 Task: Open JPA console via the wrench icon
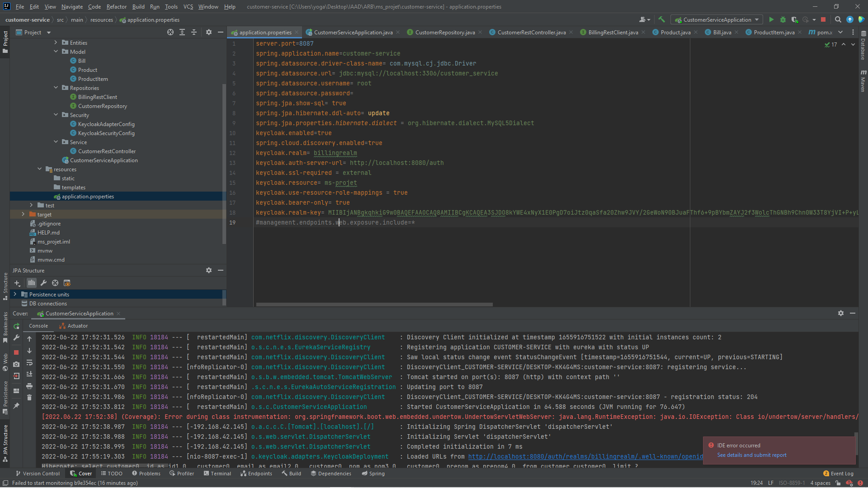click(43, 283)
